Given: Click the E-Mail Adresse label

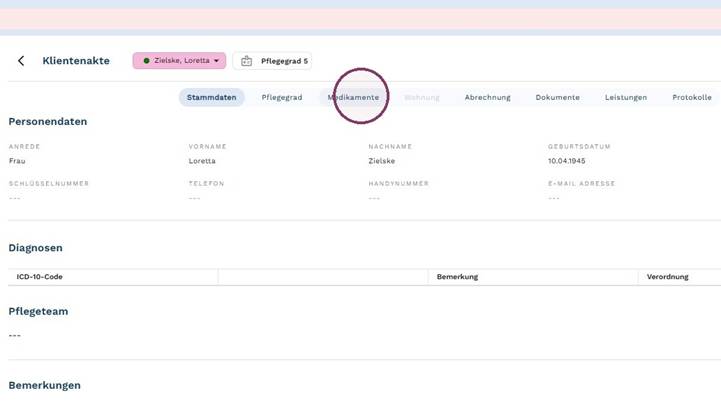Looking at the screenshot, I should 581,183.
